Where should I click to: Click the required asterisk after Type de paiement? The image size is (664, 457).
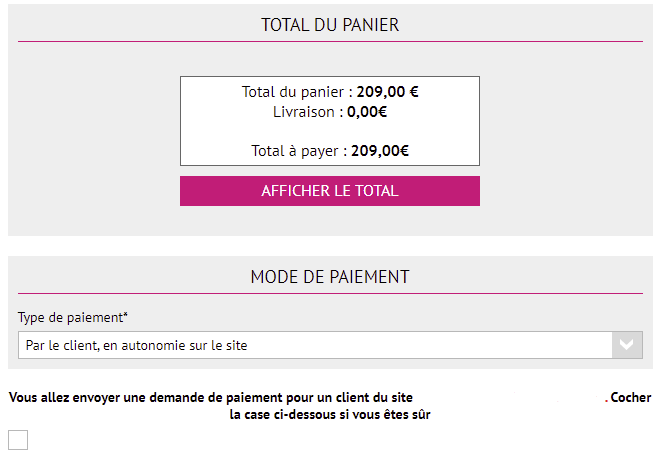coord(125,316)
